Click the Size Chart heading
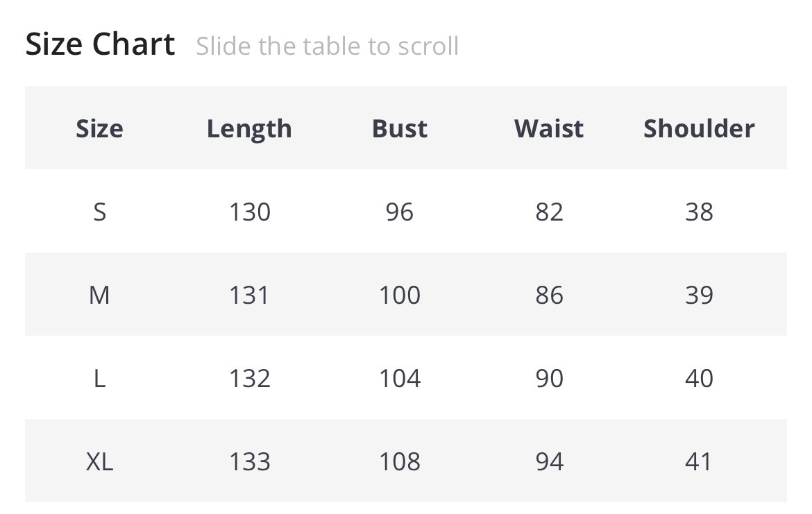Image resolution: width=812 pixels, height=514 pixels. 100,45
